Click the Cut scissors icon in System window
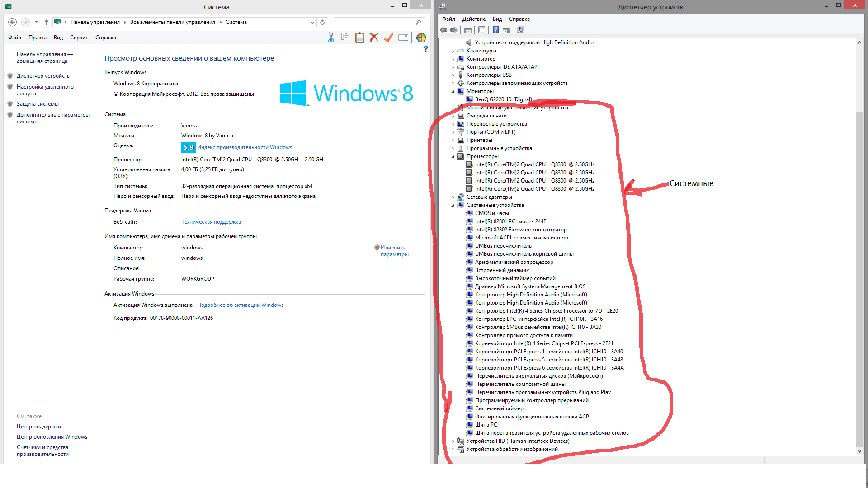This screenshot has height=488, width=868. point(331,38)
